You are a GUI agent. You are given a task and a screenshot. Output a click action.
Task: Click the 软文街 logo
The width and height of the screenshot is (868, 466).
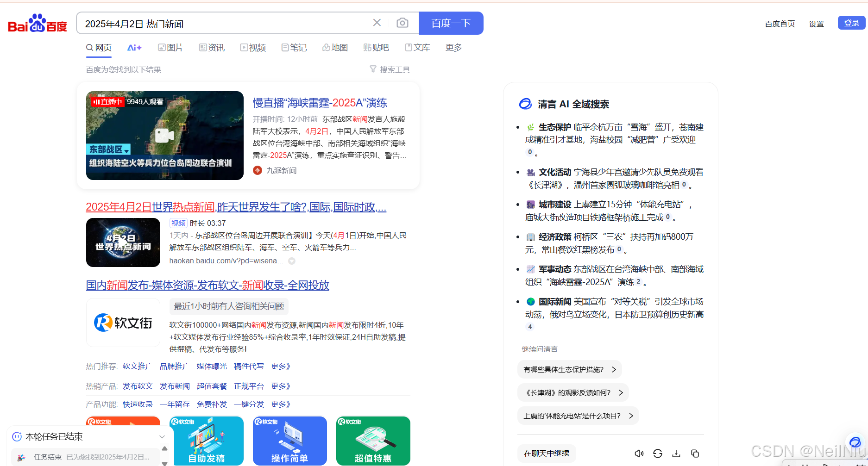(123, 323)
